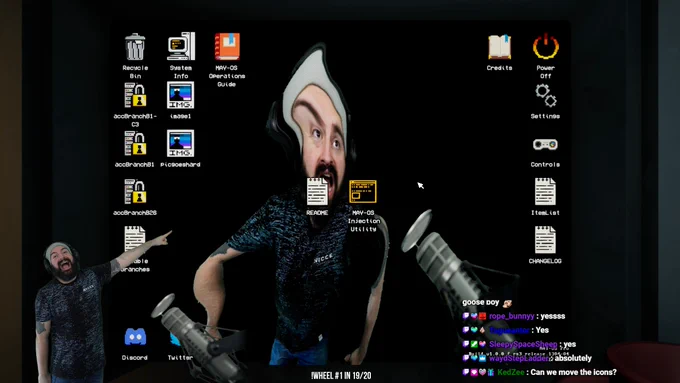680x383 pixels.
Task: Click chat message 'Can we move the icons?'
Action: (573, 372)
